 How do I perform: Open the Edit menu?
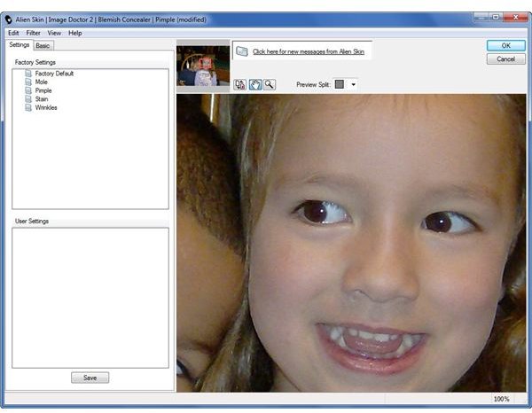(13, 33)
